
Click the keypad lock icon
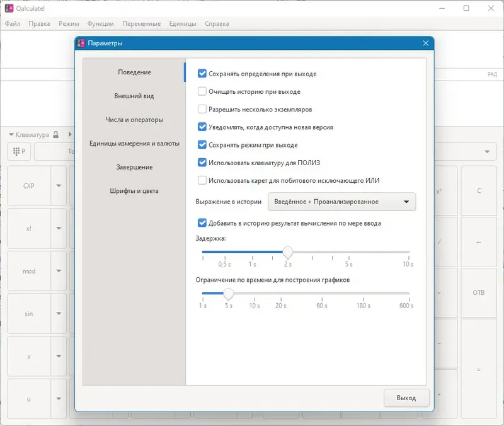point(55,134)
